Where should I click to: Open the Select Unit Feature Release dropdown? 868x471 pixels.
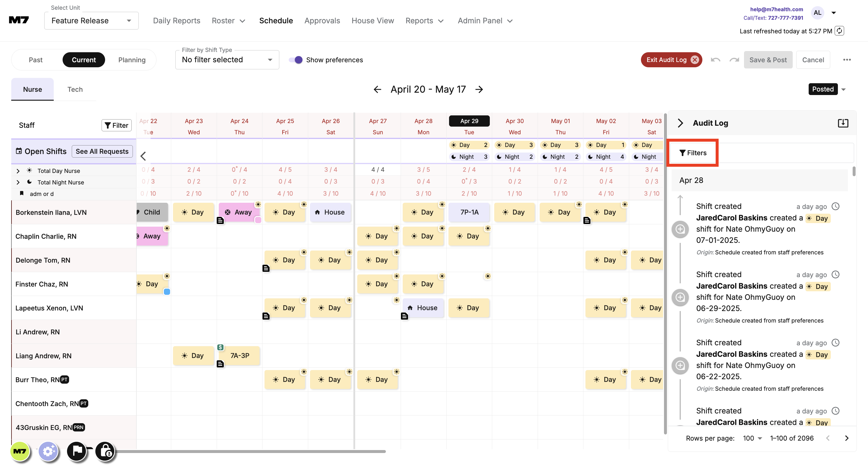pyautogui.click(x=91, y=21)
